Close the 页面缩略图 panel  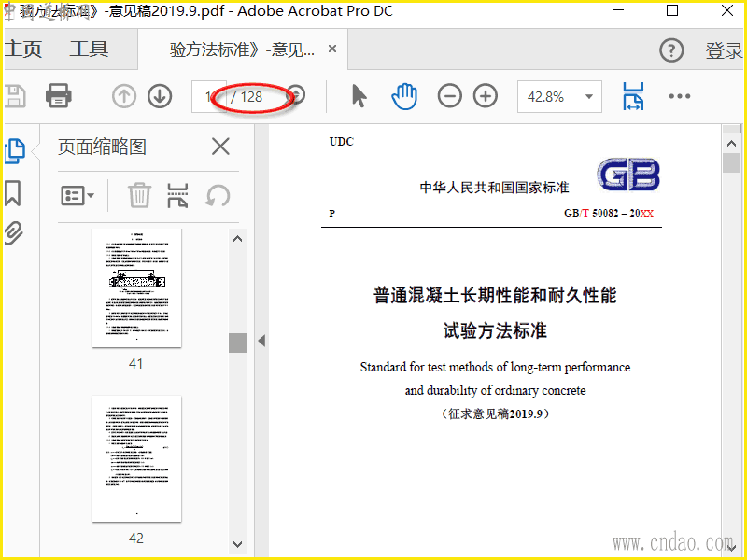[x=220, y=147]
